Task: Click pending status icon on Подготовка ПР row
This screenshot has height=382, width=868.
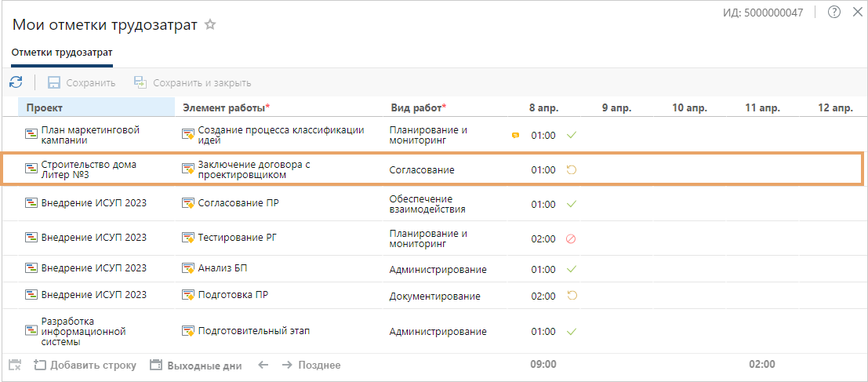Action: coord(571,296)
